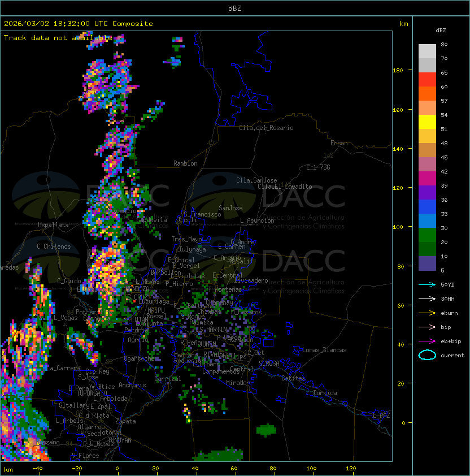This screenshot has height=476, width=470.
Task: Click the '180' tick on right km axis
Action: pos(398,71)
